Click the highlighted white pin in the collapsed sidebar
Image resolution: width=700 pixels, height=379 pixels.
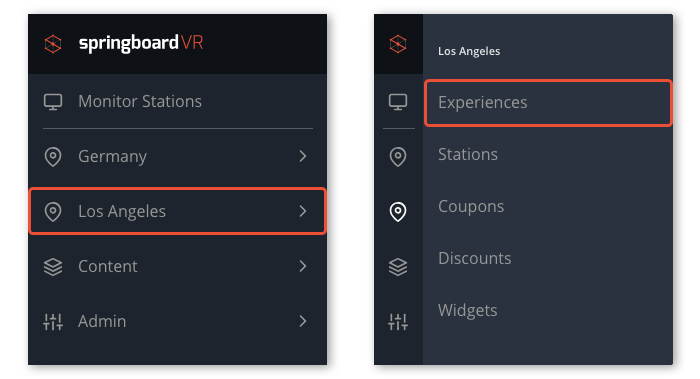pyautogui.click(x=398, y=212)
